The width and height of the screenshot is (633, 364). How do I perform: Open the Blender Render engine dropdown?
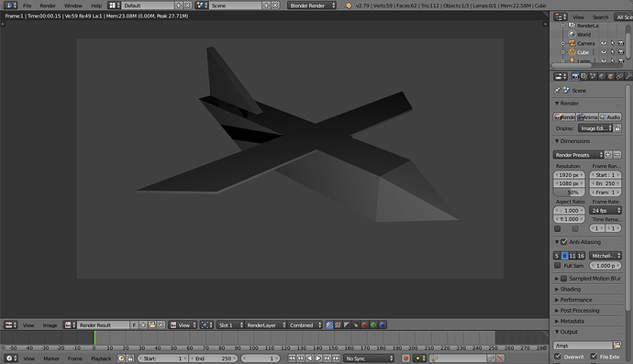pos(312,6)
